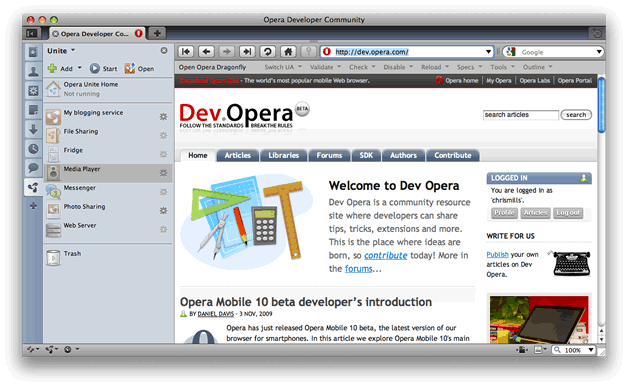Viewport: 628px width, 387px height.
Task: Expand the Add services dropdown
Action: pyautogui.click(x=79, y=68)
